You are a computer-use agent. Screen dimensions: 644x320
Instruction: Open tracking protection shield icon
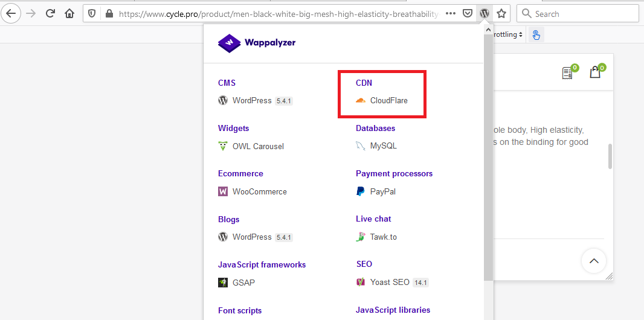(92, 13)
